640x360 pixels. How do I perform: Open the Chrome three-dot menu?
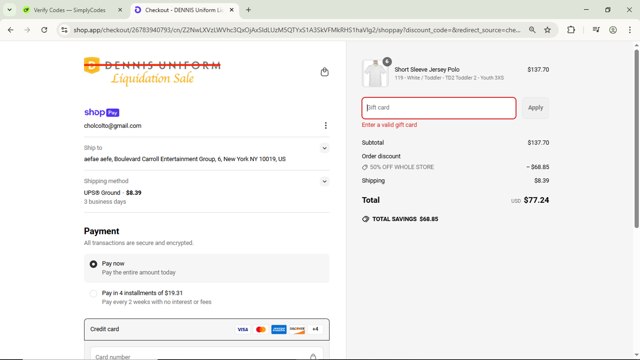click(630, 30)
